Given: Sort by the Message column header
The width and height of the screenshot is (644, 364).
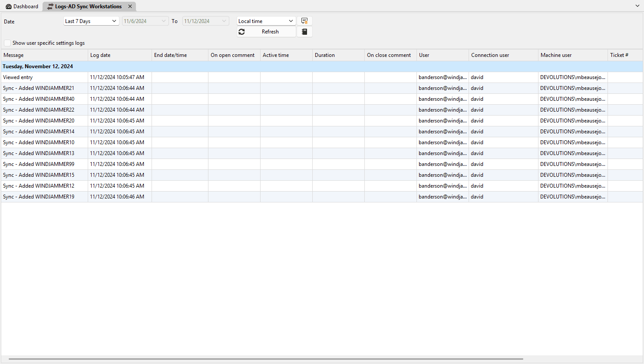Looking at the screenshot, I should pos(43,55).
